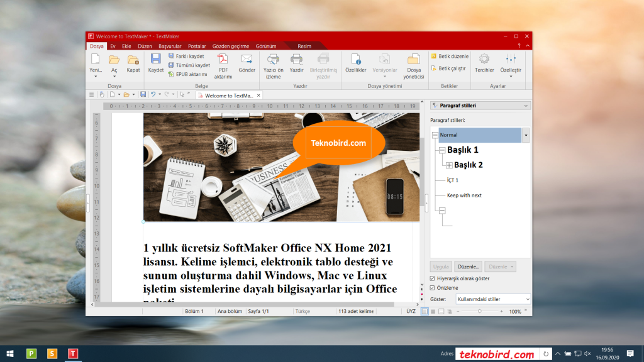Toggle Önizleme preview checkbox
Image resolution: width=644 pixels, height=362 pixels.
[433, 288]
